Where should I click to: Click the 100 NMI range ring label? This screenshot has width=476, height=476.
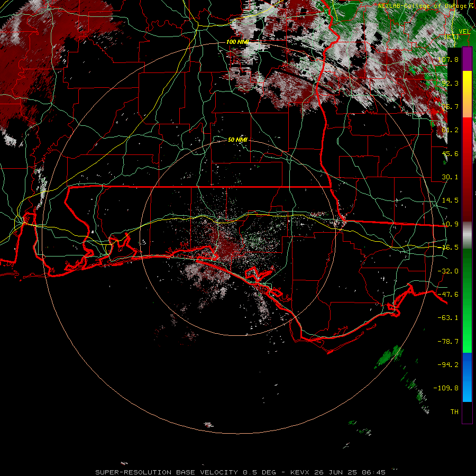237,42
